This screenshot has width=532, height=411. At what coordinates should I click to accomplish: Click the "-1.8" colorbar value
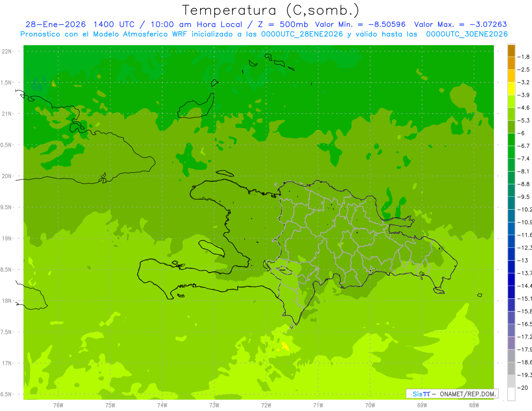[524, 57]
